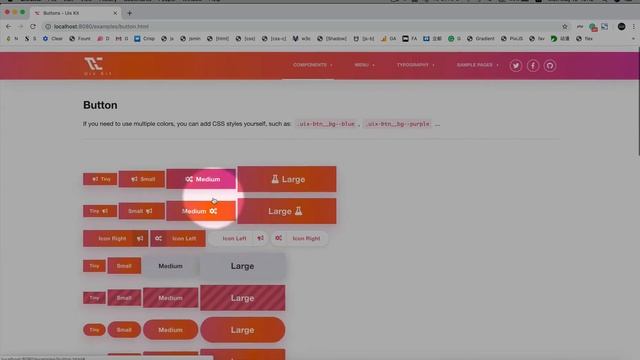Screen dimensions: 640x360
Task: Click the Small button in the striped row
Action: (x=124, y=298)
